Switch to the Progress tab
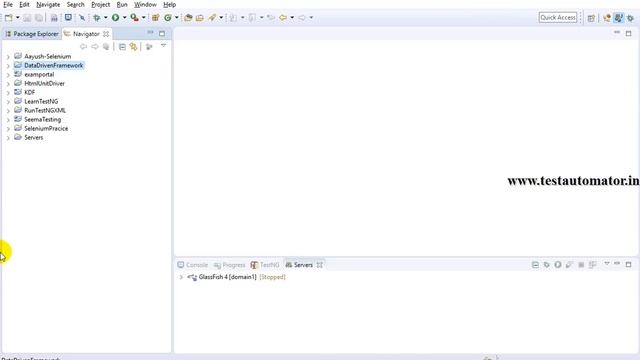 tap(229, 265)
